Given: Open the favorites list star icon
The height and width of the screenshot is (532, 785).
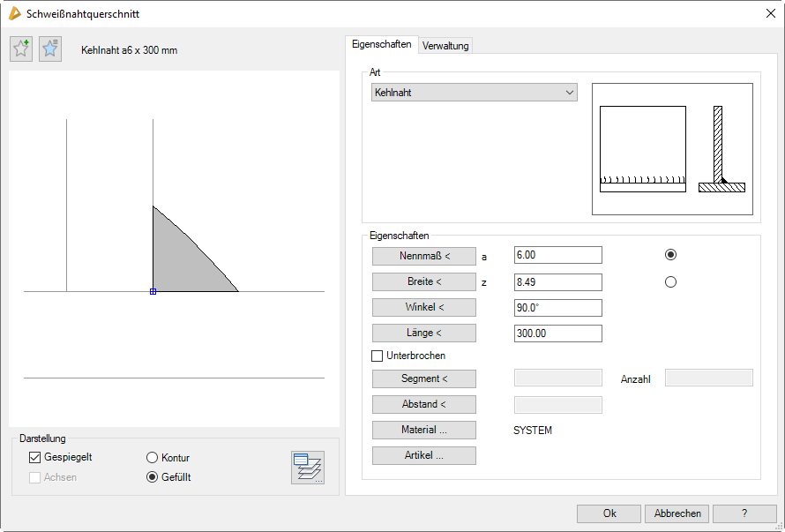Looking at the screenshot, I should tap(50, 49).
